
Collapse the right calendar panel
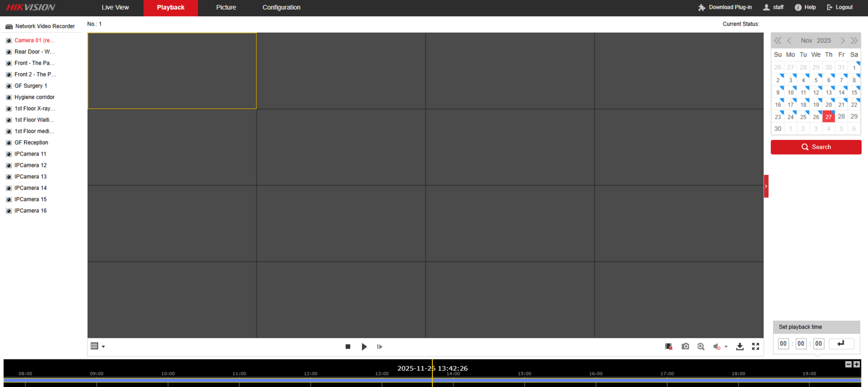click(766, 186)
